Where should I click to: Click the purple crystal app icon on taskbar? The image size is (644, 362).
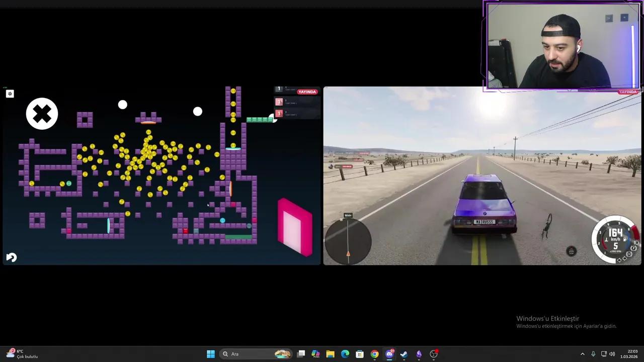click(419, 354)
